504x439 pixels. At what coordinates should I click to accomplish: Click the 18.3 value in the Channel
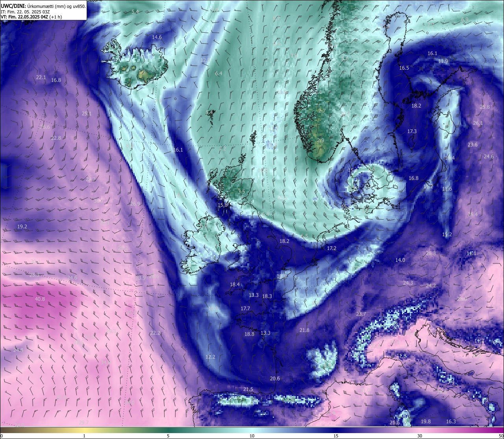(x=267, y=296)
